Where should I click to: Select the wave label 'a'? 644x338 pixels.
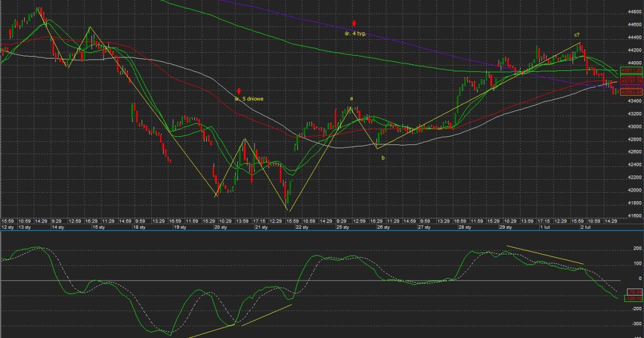click(352, 99)
